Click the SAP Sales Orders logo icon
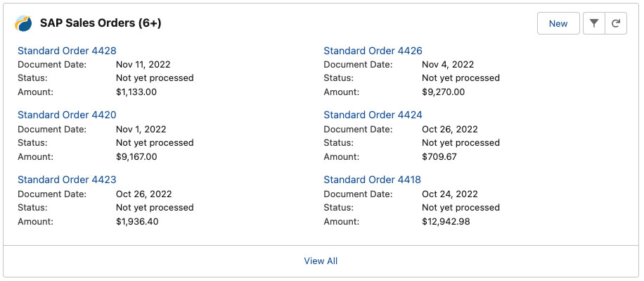 pyautogui.click(x=23, y=23)
